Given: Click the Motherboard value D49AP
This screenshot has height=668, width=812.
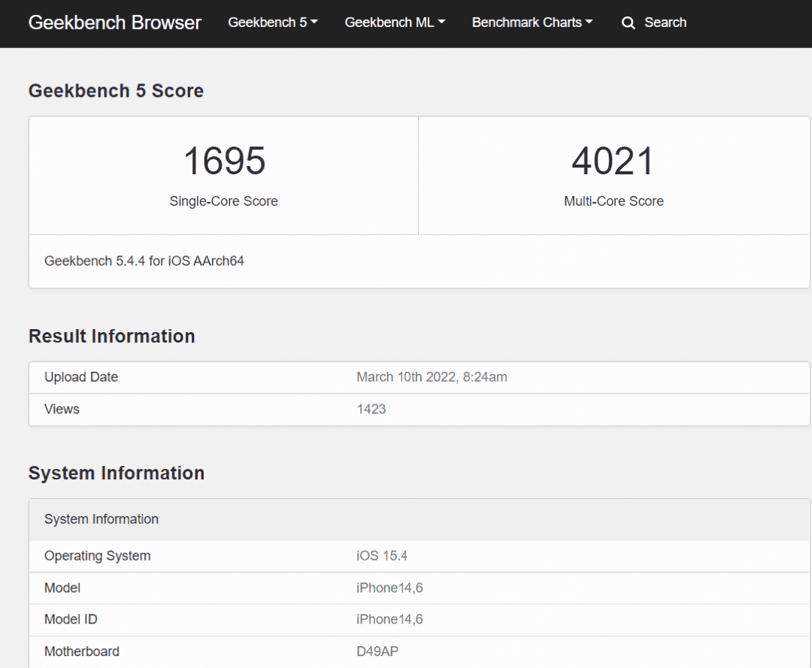Looking at the screenshot, I should 377,651.
